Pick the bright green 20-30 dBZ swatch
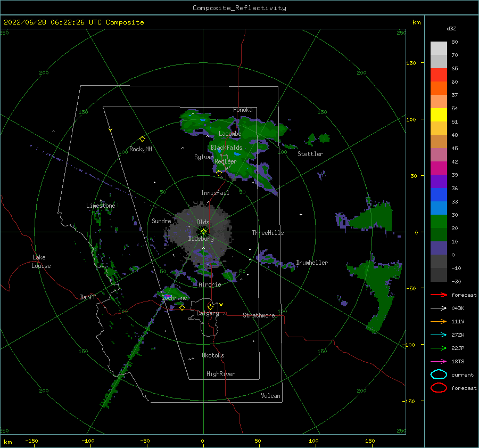This screenshot has width=479, height=448. click(439, 222)
